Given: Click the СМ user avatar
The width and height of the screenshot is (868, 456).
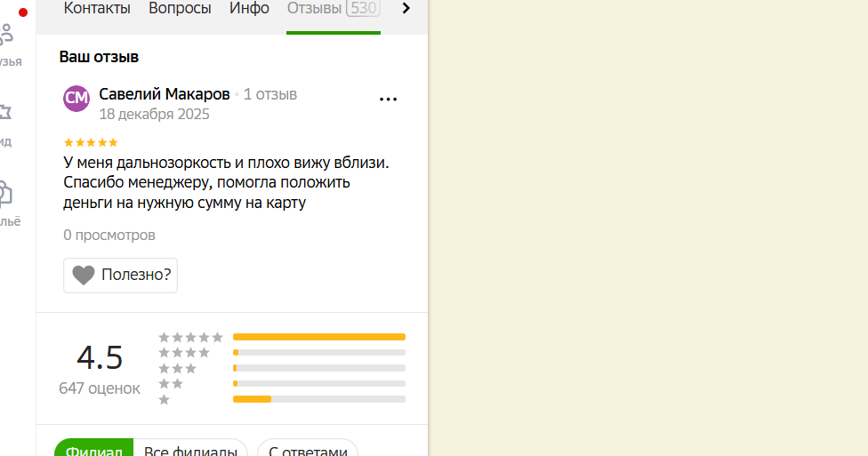Looking at the screenshot, I should point(76,99).
